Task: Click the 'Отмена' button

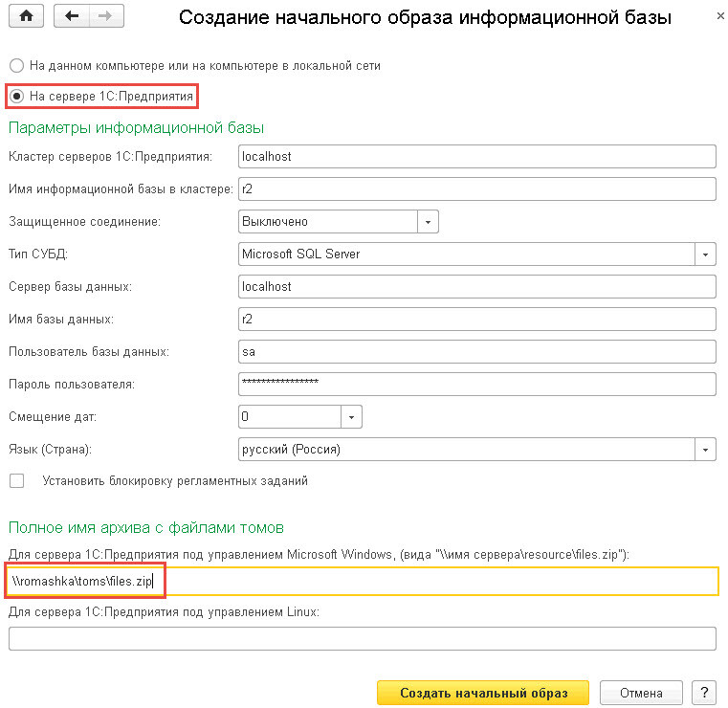Action: pyautogui.click(x=641, y=693)
